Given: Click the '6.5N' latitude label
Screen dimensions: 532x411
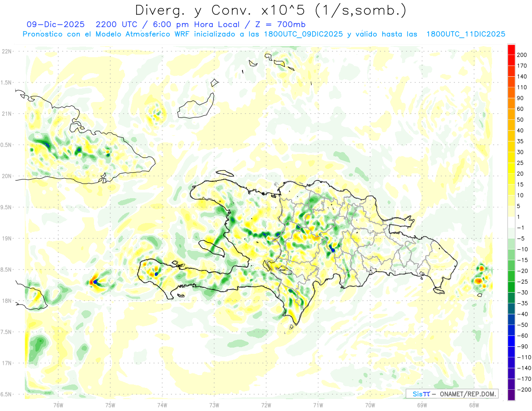Looking at the screenshot, I should pyautogui.click(x=6, y=395).
